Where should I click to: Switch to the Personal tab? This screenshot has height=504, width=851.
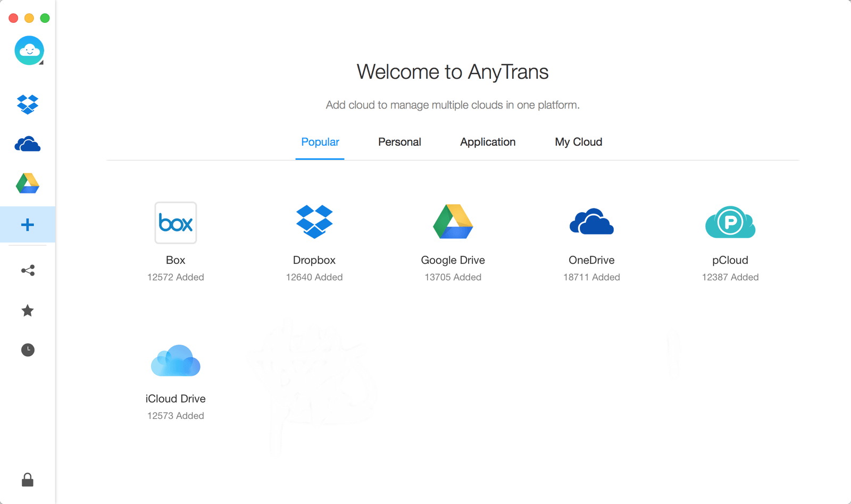(399, 142)
